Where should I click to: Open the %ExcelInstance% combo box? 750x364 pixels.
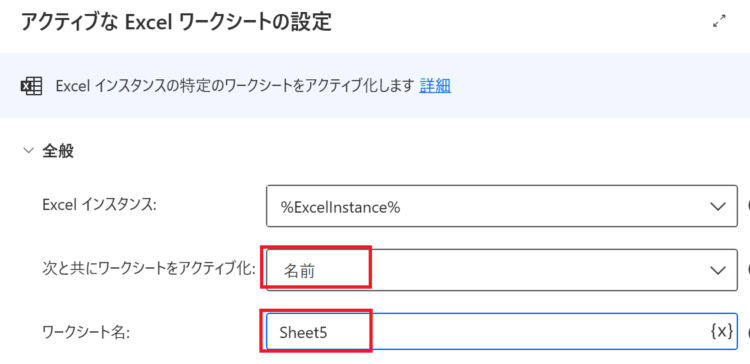point(502,206)
